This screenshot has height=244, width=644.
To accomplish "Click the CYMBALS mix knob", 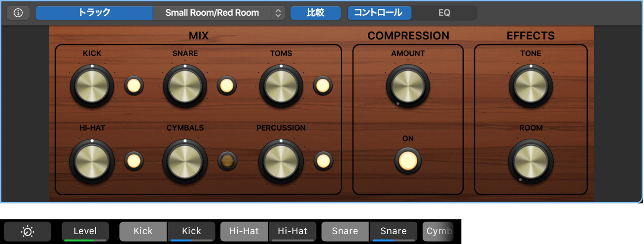I will (x=185, y=161).
